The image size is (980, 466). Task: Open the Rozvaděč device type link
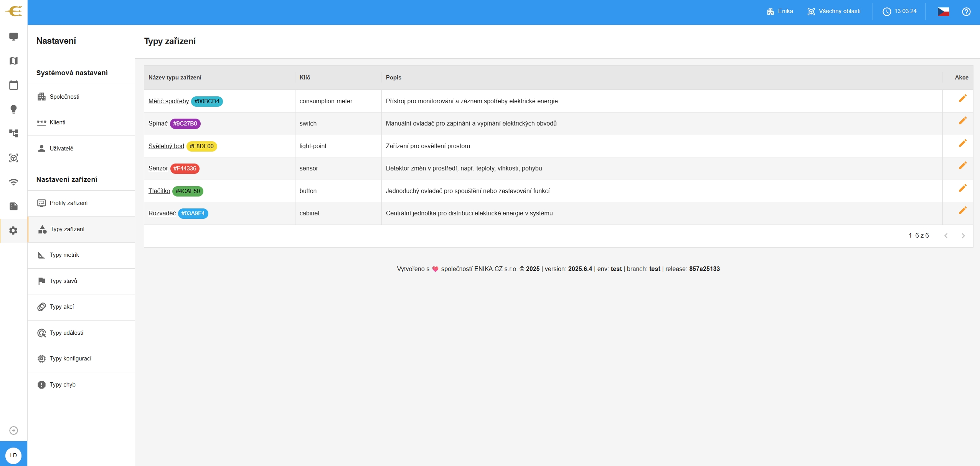coord(162,213)
